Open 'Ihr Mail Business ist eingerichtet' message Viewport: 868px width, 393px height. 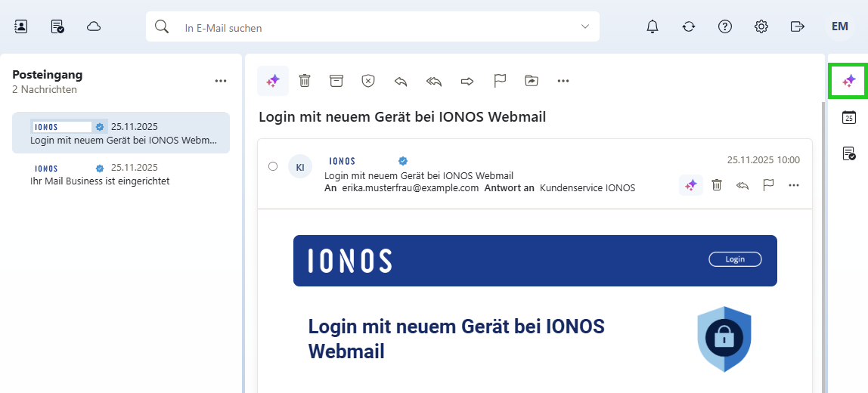point(121,174)
